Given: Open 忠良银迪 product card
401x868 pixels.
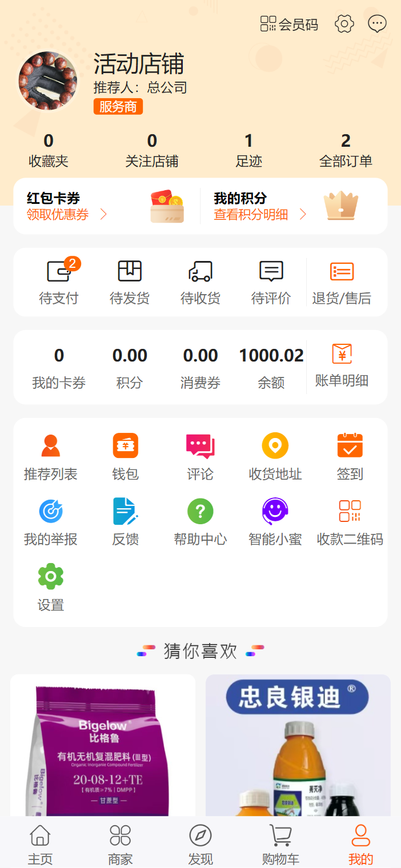Looking at the screenshot, I should [298, 745].
